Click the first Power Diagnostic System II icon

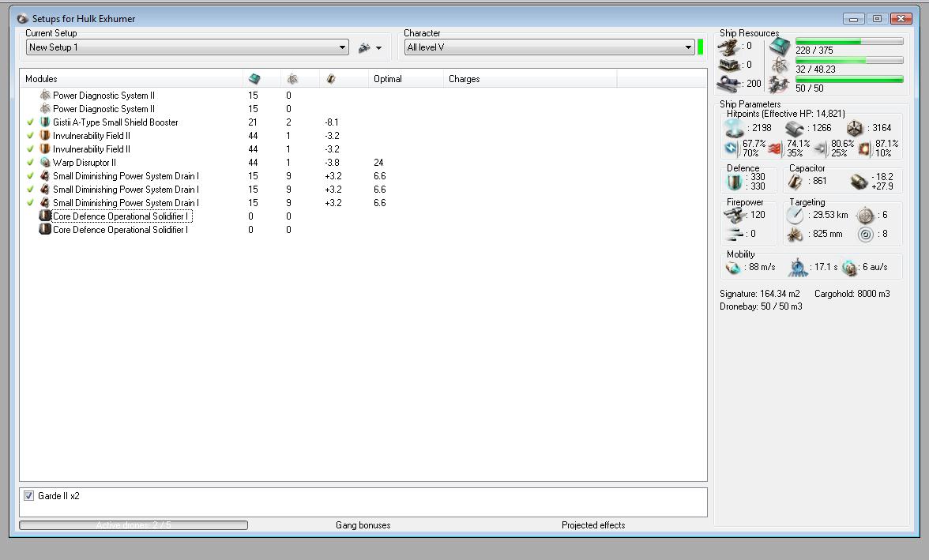45,95
